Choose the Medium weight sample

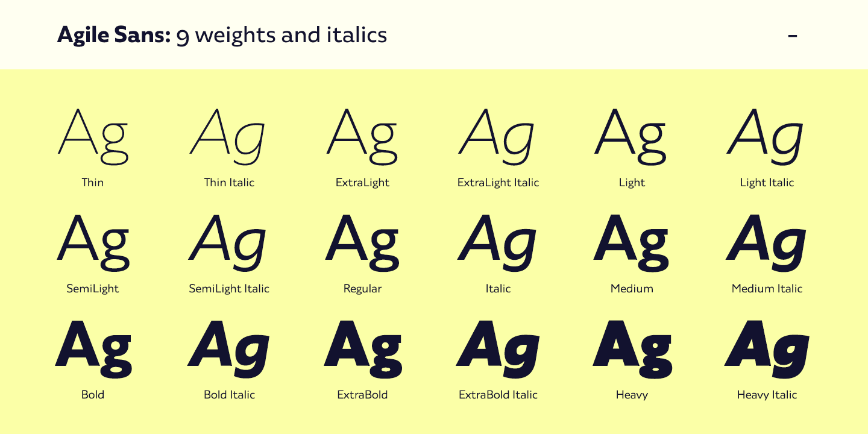tap(631, 241)
